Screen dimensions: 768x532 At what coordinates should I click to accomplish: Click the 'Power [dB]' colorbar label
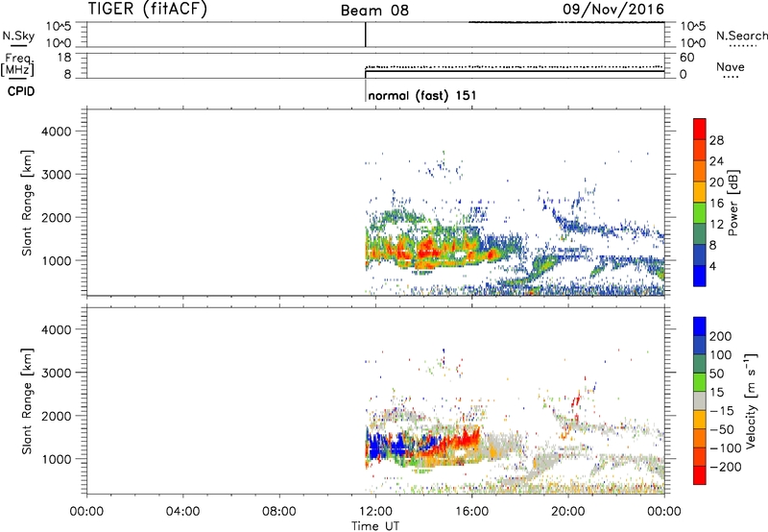click(x=732, y=203)
